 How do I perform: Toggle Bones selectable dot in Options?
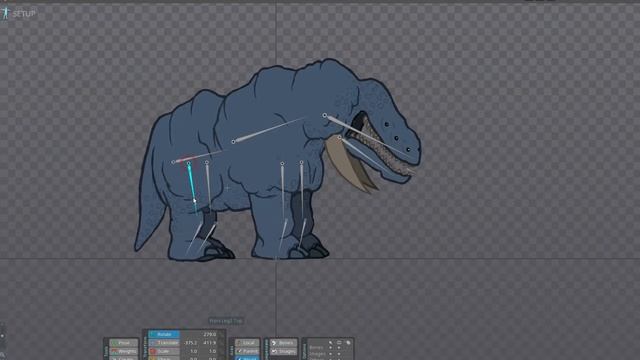point(330,348)
